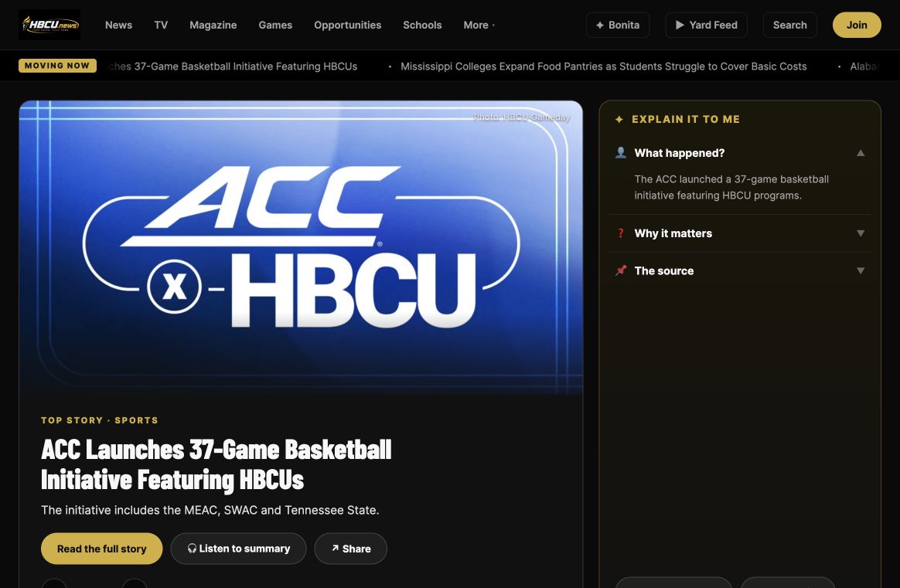Click the collapse arrow for What happened?

coord(861,153)
